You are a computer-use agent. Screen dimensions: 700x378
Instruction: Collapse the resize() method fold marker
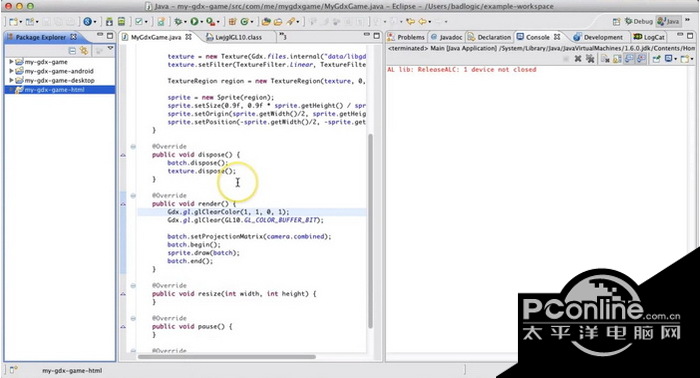point(133,286)
